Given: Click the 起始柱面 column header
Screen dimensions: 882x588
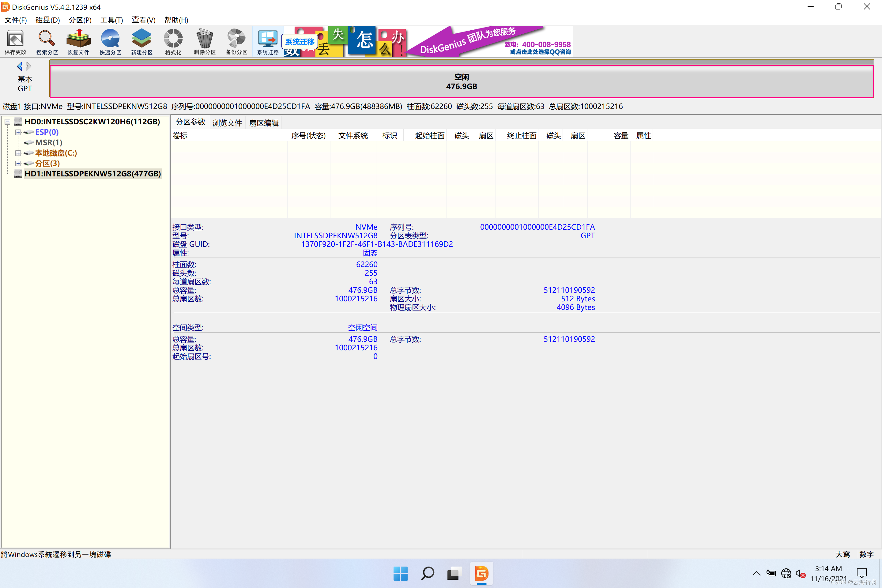Looking at the screenshot, I should point(425,135).
